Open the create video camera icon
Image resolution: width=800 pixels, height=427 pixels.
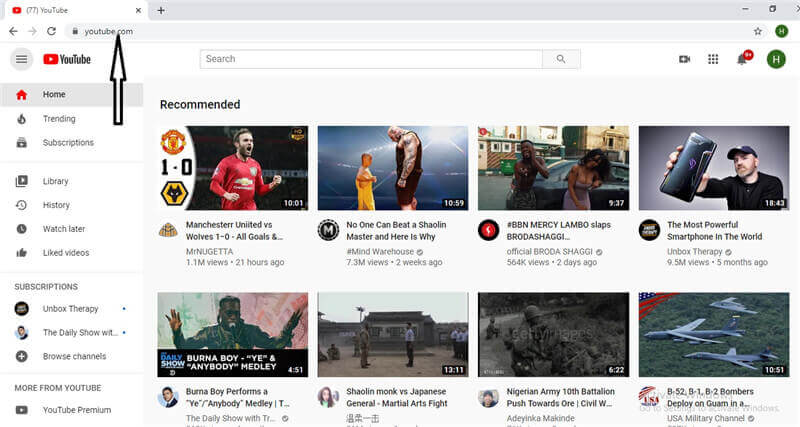pyautogui.click(x=684, y=59)
